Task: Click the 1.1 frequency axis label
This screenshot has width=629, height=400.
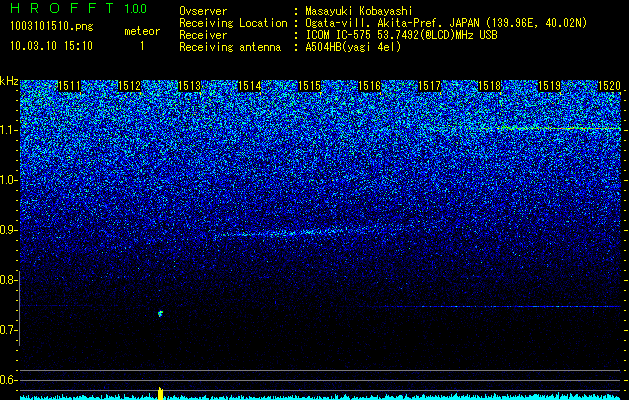Action: pos(8,130)
